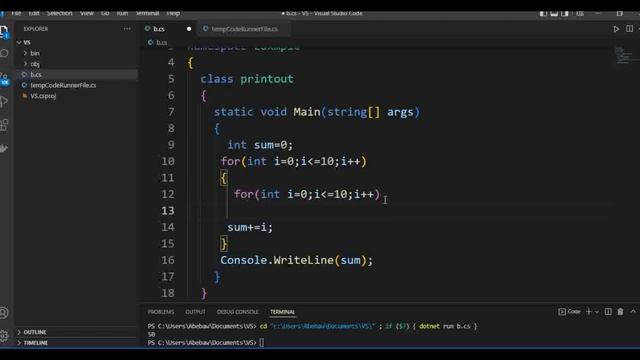
Task: Maximize the panel with the chevron
Action: point(633,311)
